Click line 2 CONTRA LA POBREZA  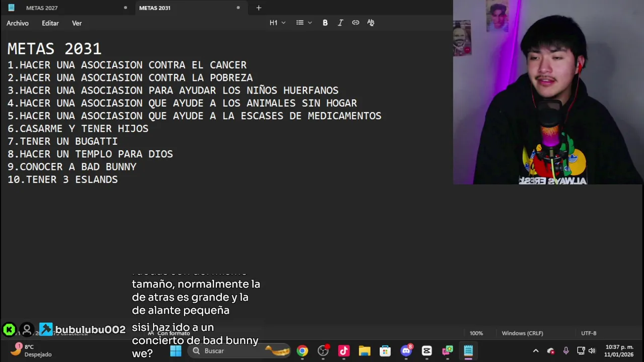130,77
